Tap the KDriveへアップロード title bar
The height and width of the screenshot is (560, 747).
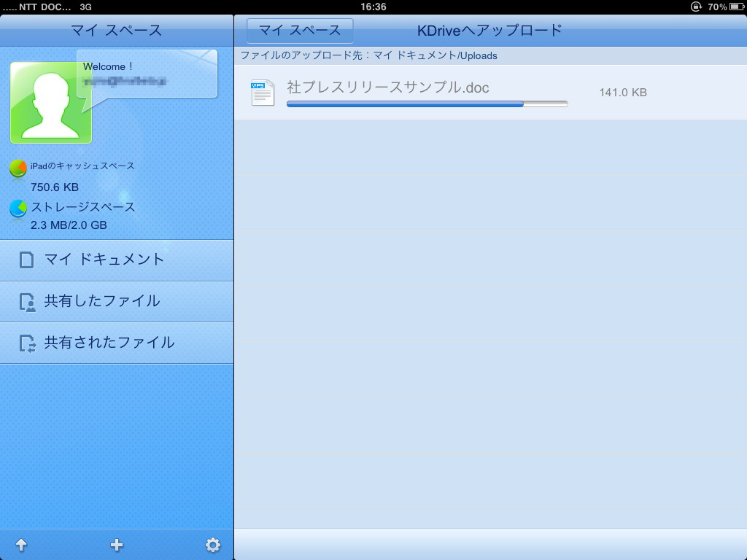(x=490, y=31)
